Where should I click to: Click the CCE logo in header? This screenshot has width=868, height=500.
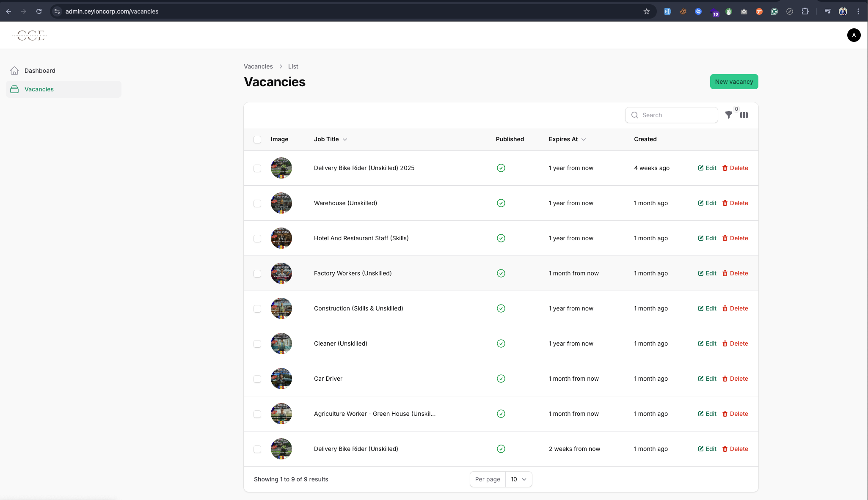[30, 36]
